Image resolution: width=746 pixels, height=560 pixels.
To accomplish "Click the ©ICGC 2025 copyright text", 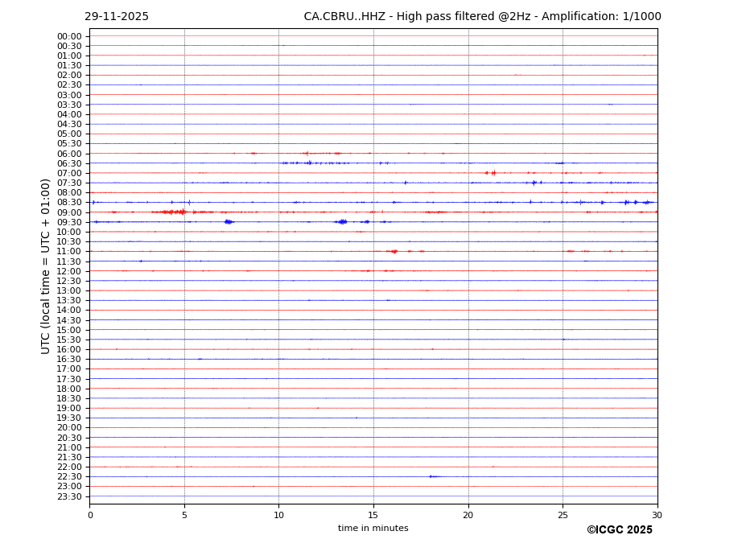I will 619,530.
